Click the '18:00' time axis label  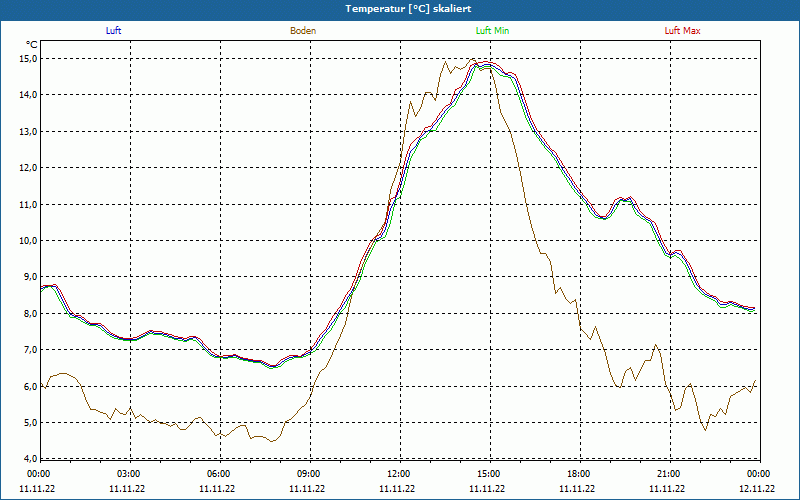577,474
